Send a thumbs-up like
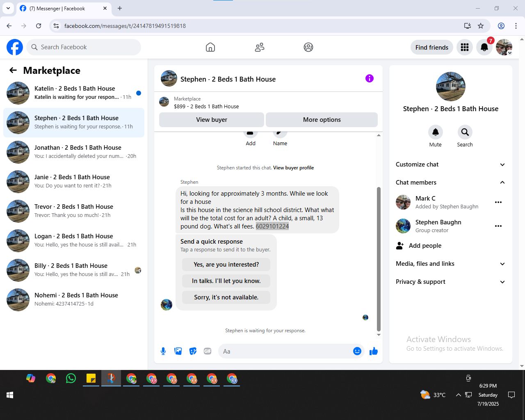 point(374,351)
